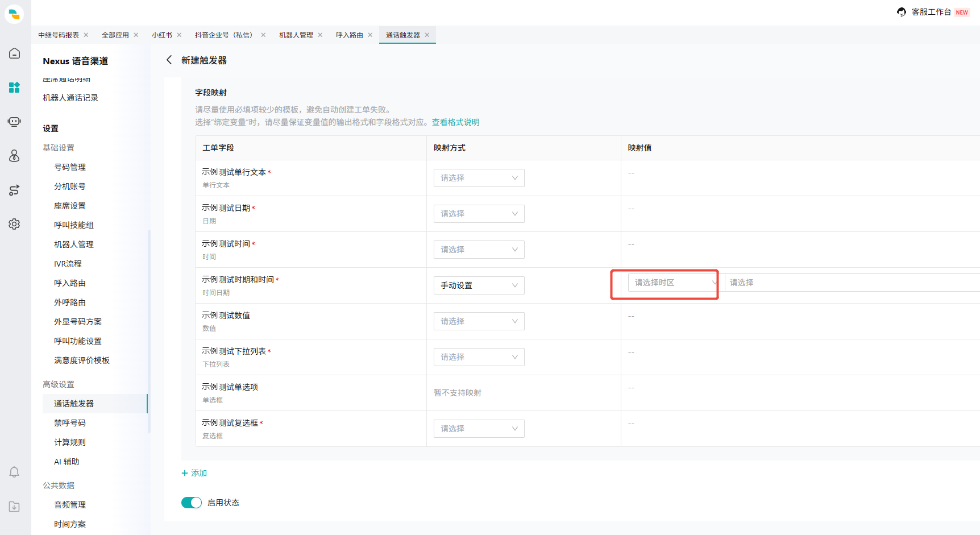Open 满意度评价模板 menu item
This screenshot has width=980, height=535.
(x=82, y=360)
